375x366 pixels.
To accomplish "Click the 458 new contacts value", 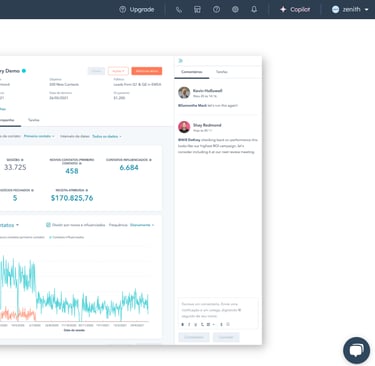I will click(x=72, y=171).
